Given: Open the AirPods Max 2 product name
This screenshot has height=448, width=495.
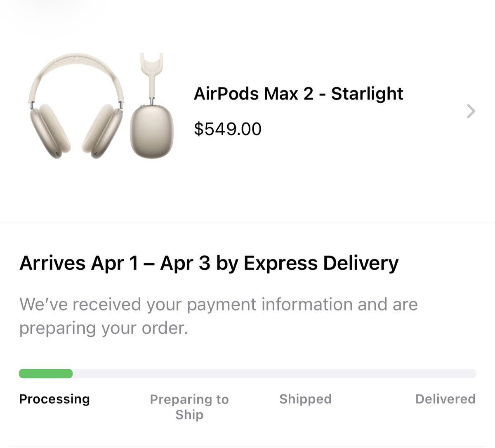Looking at the screenshot, I should (253, 94).
